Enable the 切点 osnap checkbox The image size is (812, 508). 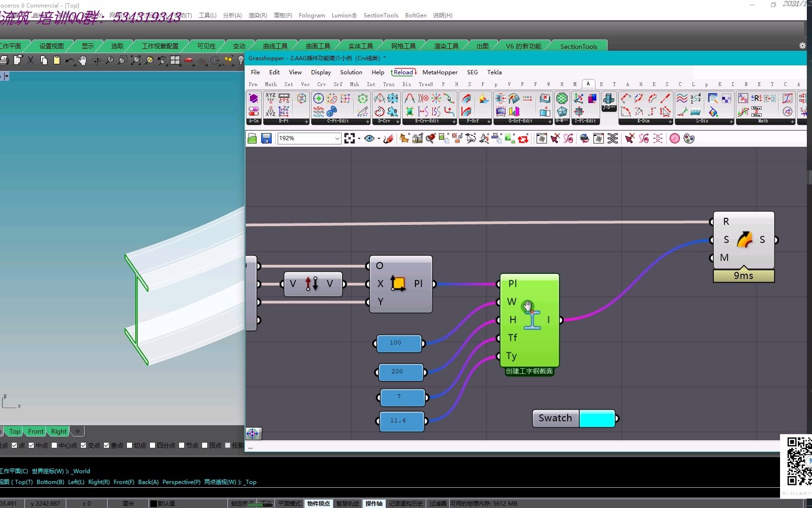129,445
